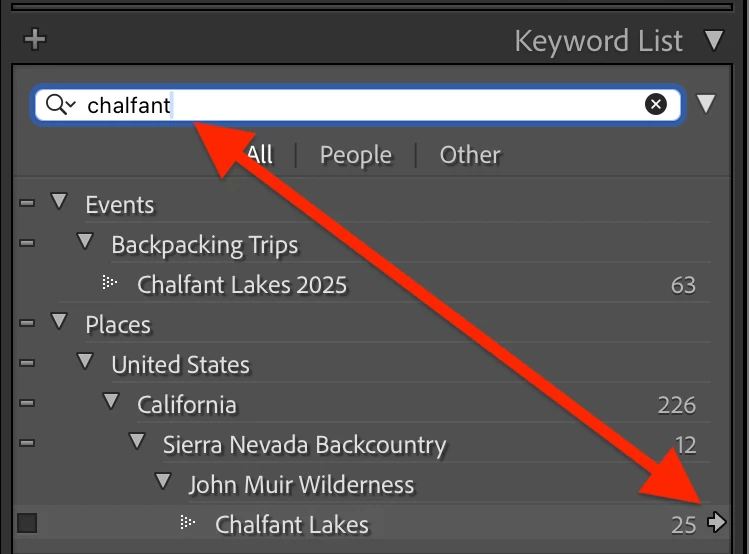Collapse the John Muir Wilderness keyword
The height and width of the screenshot is (554, 749).
163,481
